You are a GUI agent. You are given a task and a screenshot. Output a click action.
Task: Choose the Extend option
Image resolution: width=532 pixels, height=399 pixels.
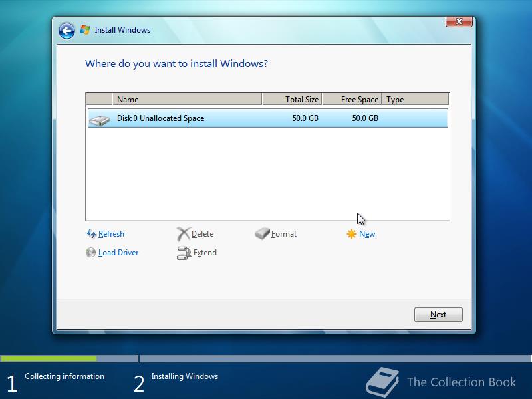tap(205, 253)
